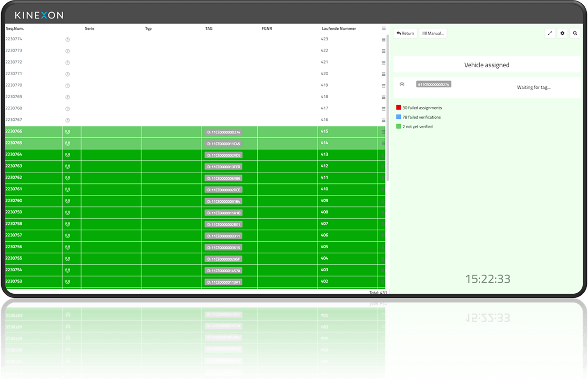Open the row menu for sequence 2230774
Image resolution: width=588 pixels, height=381 pixels.
point(383,39)
